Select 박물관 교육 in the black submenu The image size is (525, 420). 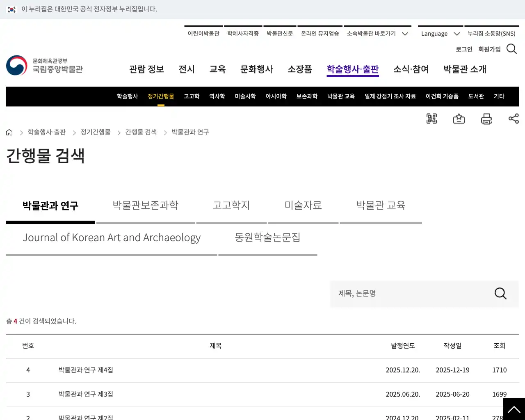click(x=341, y=96)
